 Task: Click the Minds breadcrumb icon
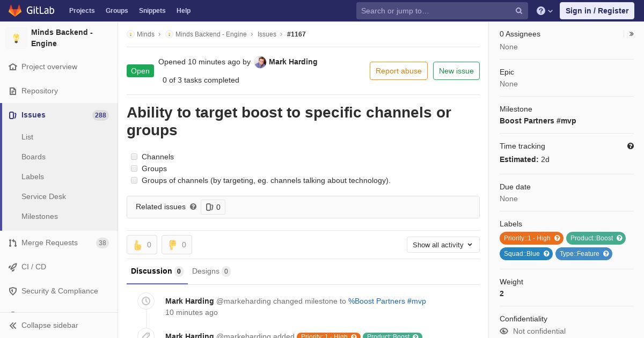coord(130,34)
